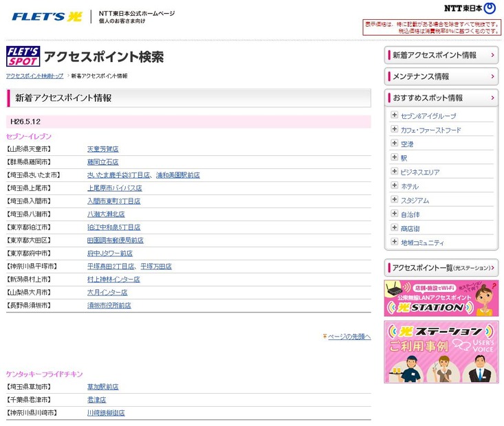Open 上尾原市バイパス店 link
Viewport: 504px width, 426px height.
point(114,188)
